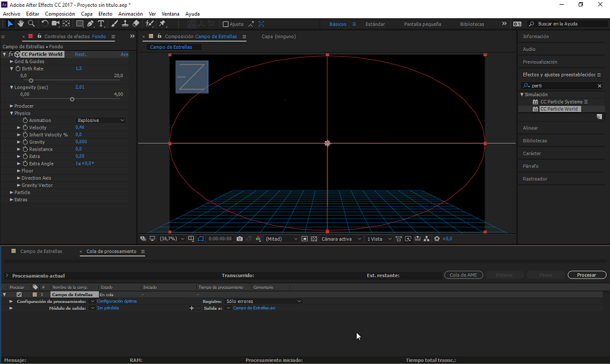Viewport: 610px width, 364px height.
Task: Click the Longevity slider handle
Action: pos(72,99)
